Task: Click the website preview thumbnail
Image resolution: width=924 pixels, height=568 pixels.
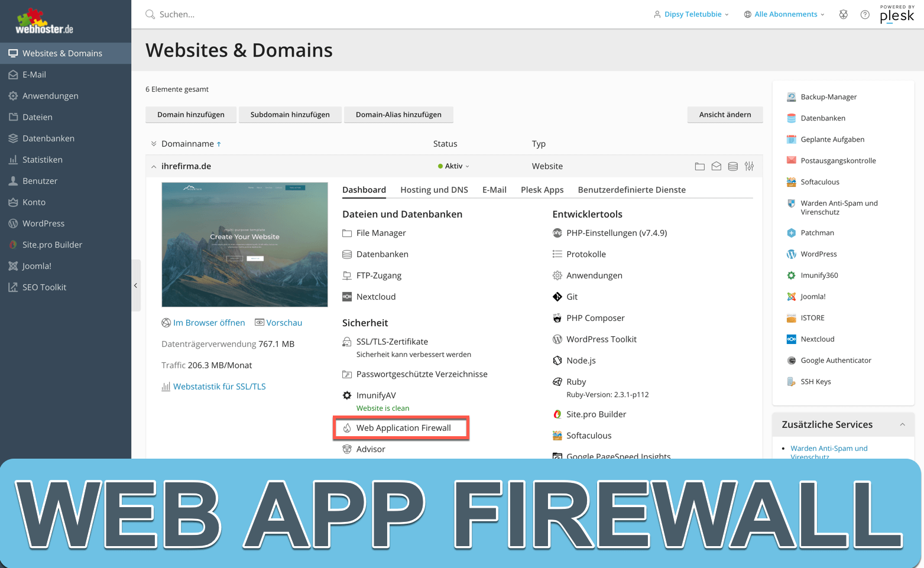Action: (245, 245)
